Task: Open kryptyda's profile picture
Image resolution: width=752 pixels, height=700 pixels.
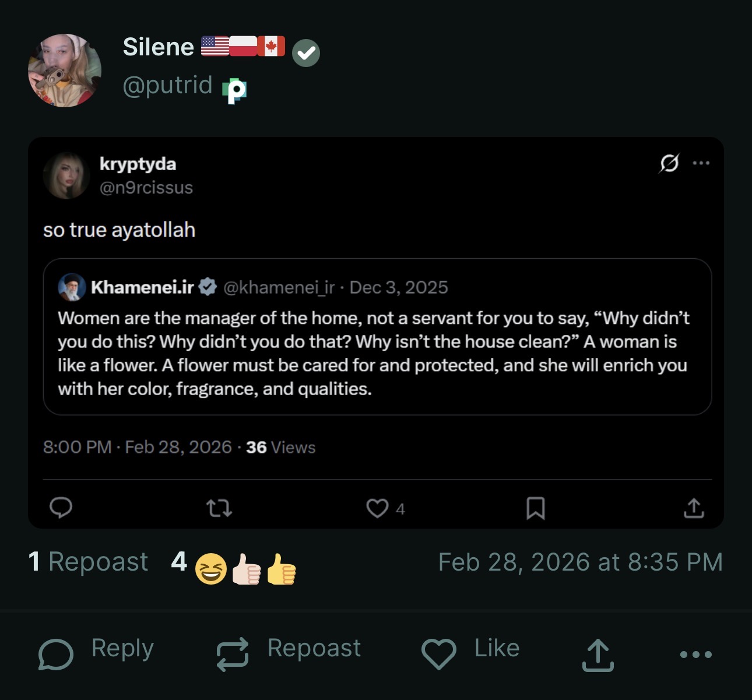Action: pos(66,175)
